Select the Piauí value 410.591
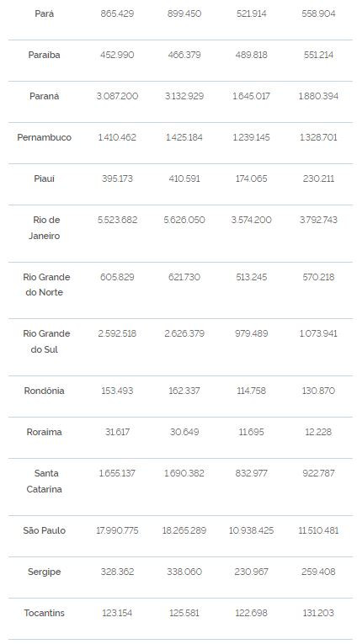The height and width of the screenshot is (644, 357). 184,178
